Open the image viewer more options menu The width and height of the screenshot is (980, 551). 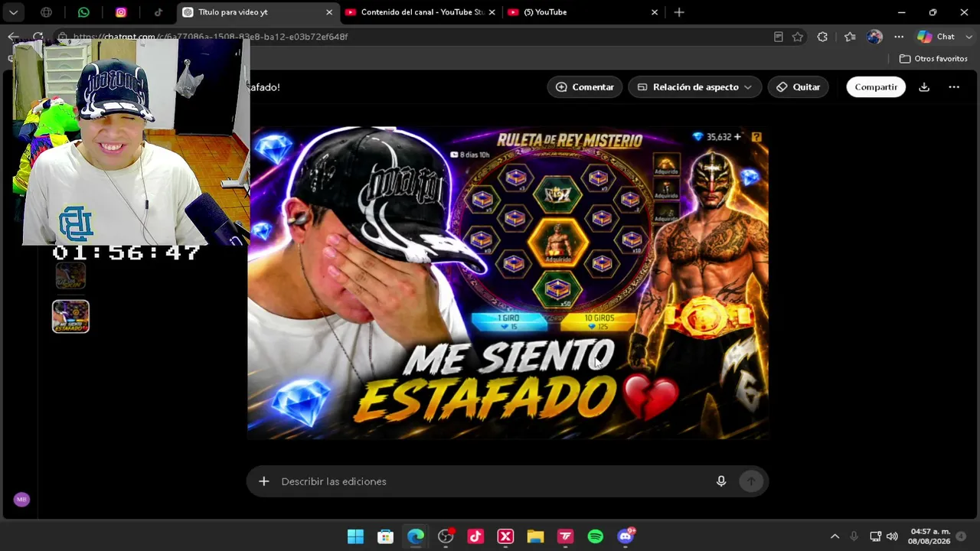[954, 87]
